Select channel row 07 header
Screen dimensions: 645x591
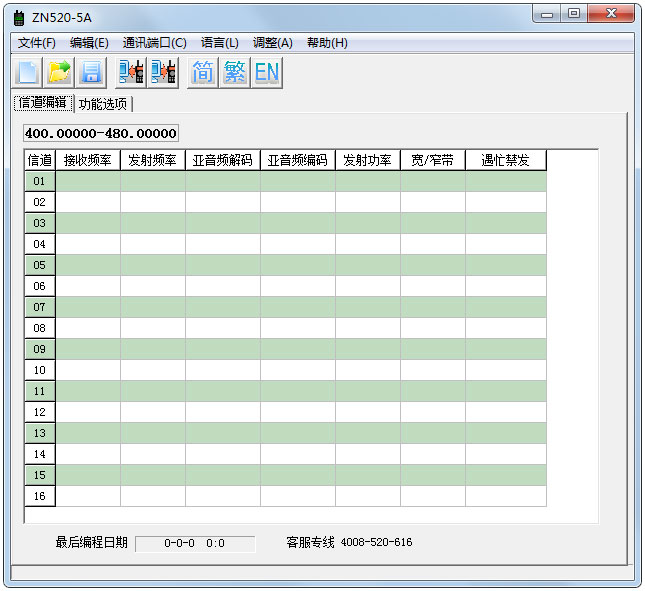click(x=39, y=307)
